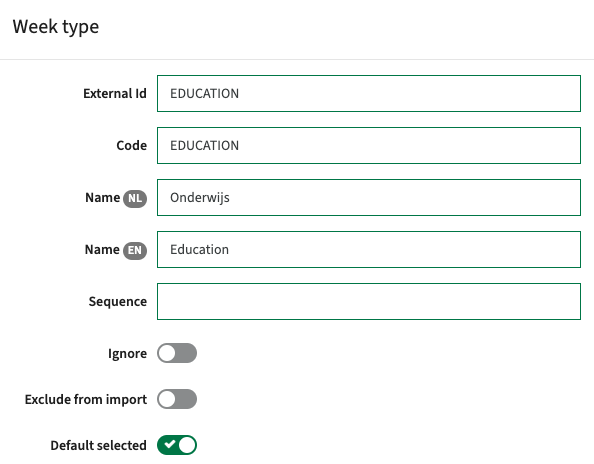Image resolution: width=594 pixels, height=464 pixels.
Task: Click the Sequence label text
Action: pyautogui.click(x=117, y=302)
